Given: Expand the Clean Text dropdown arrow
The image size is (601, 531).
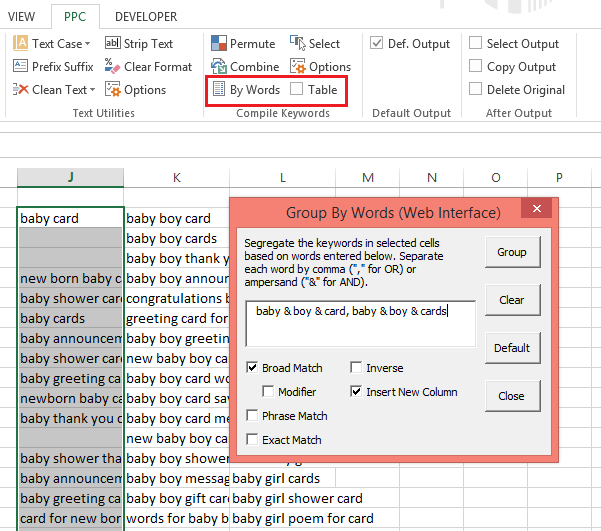Looking at the screenshot, I should (92, 90).
